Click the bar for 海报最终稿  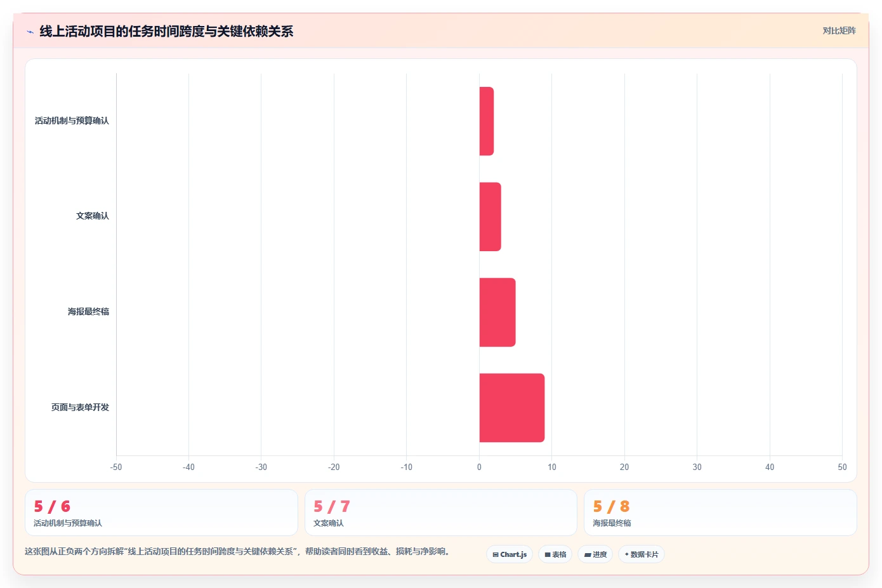click(497, 312)
